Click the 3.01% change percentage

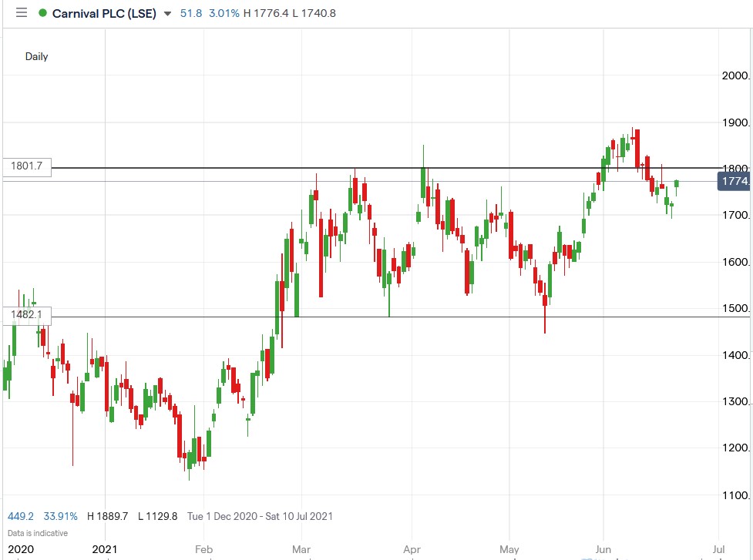click(224, 13)
